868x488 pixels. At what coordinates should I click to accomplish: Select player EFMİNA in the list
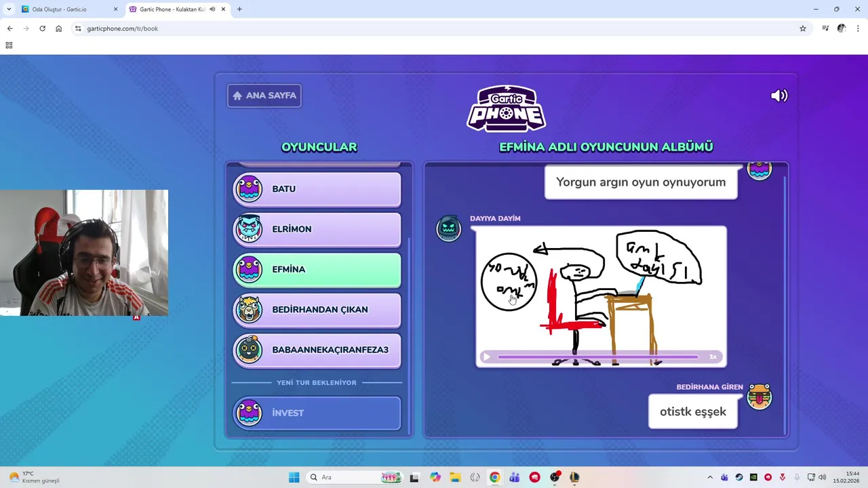[317, 269]
